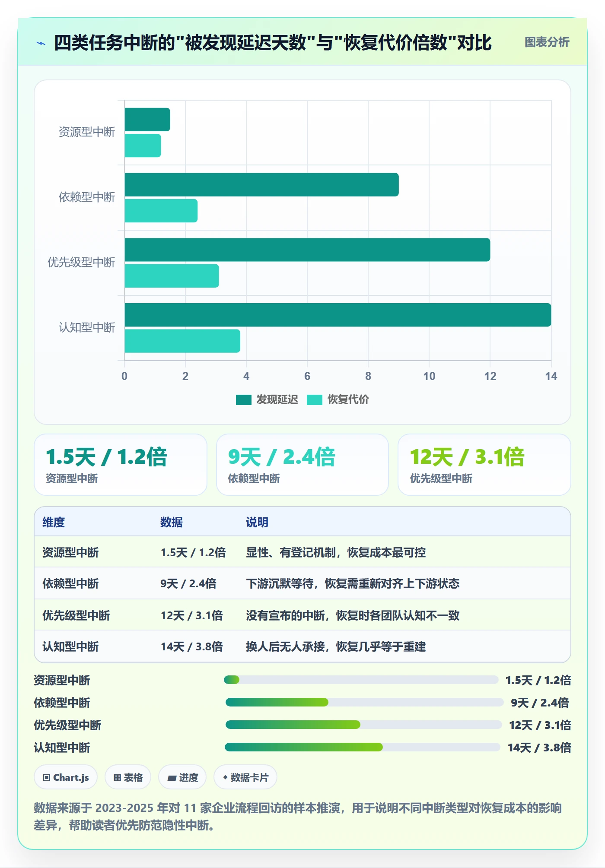The height and width of the screenshot is (868, 605).
Task: Toggle the 恢复代价 legend color box
Action: click(x=315, y=400)
